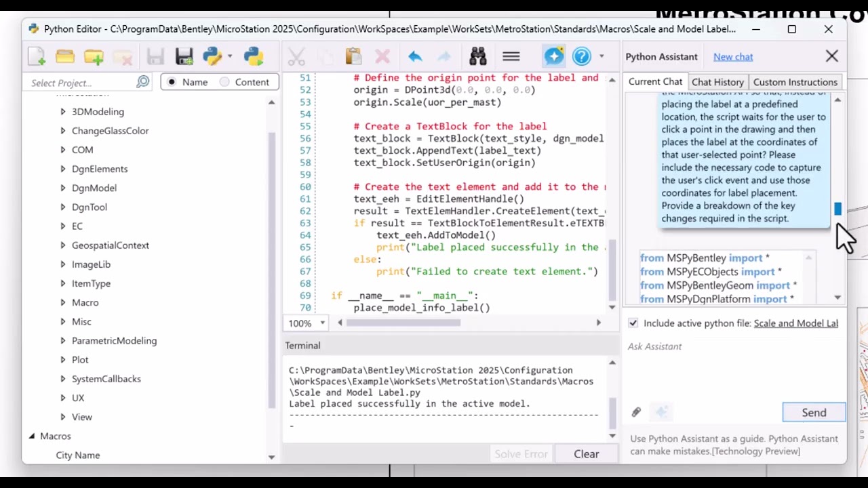Screen dimensions: 868x488
Task: Expand the 3DModeling tree node
Action: [63, 111]
